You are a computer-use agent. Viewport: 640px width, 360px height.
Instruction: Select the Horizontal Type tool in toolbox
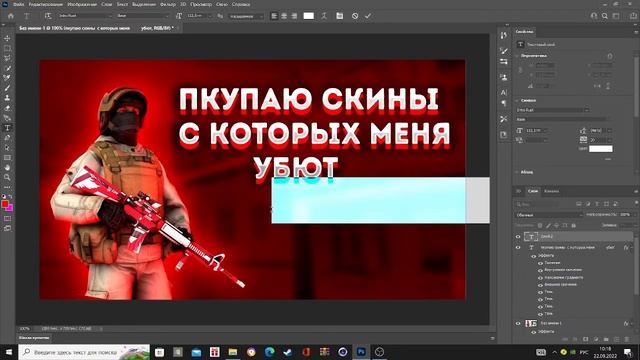point(7,128)
